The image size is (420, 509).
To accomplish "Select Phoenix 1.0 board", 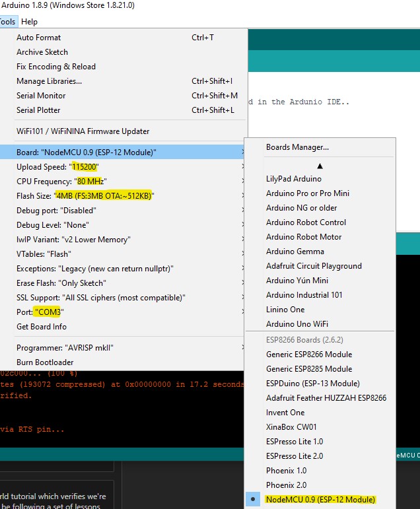I will click(320, 471).
